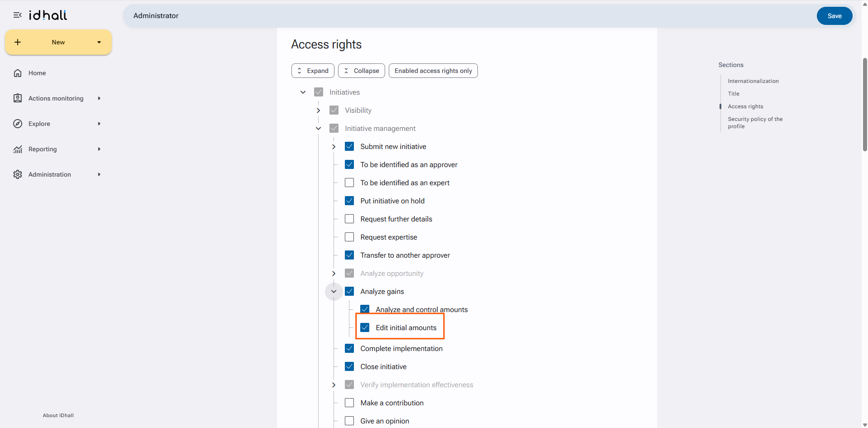Click the Access rights heading

click(x=326, y=44)
